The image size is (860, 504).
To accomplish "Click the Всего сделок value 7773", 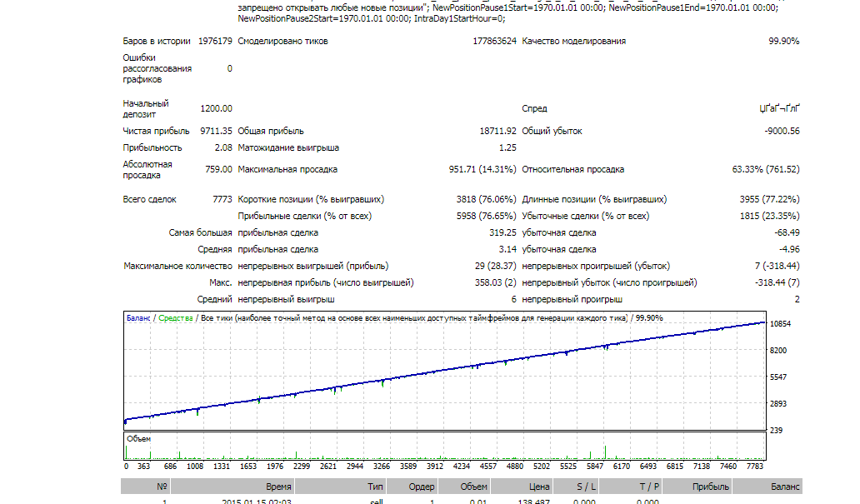I will point(222,200).
